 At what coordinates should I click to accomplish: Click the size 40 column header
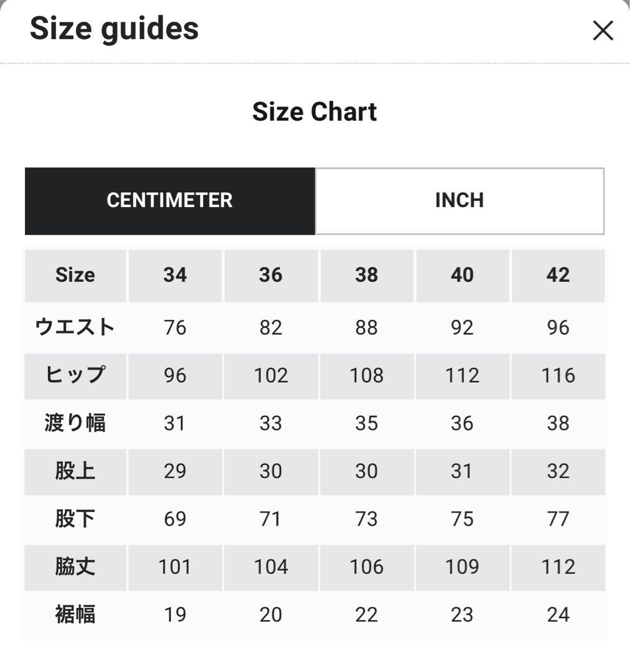(462, 276)
